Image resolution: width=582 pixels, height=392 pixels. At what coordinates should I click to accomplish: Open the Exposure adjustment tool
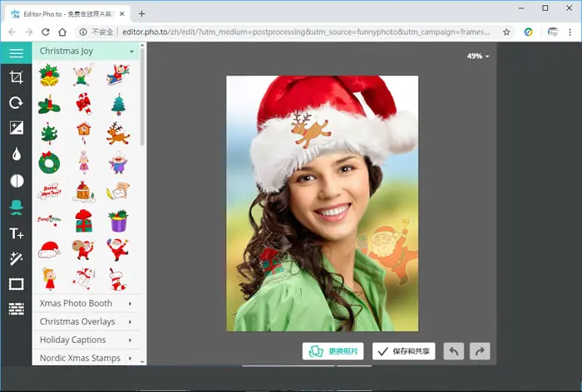(x=16, y=128)
